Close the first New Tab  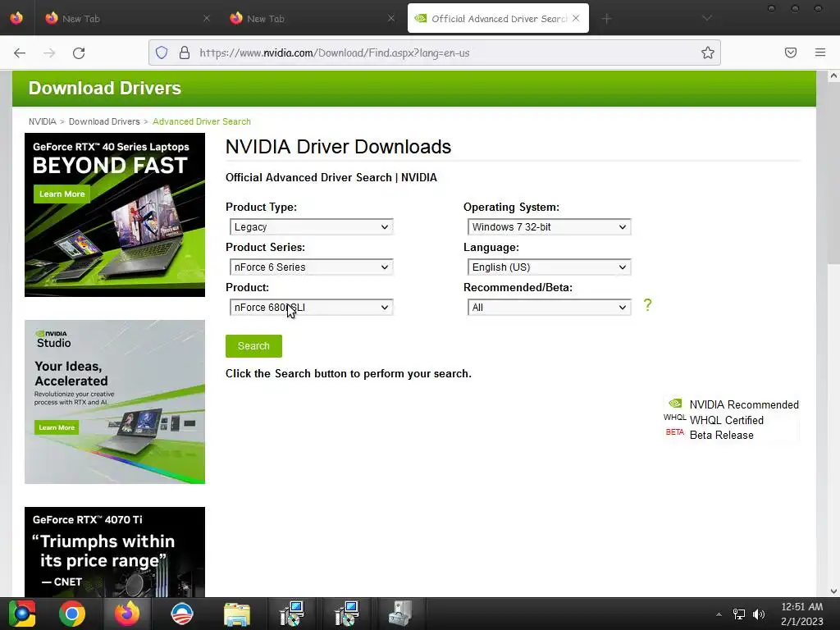(206, 18)
